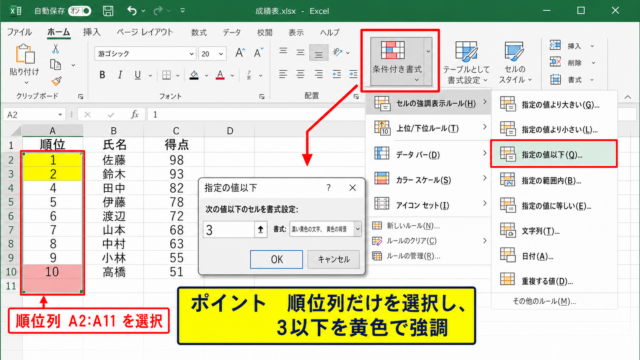The image size is (640, 360).
Task: Click OK in the 指定の値以下 dialog
Action: [276, 259]
